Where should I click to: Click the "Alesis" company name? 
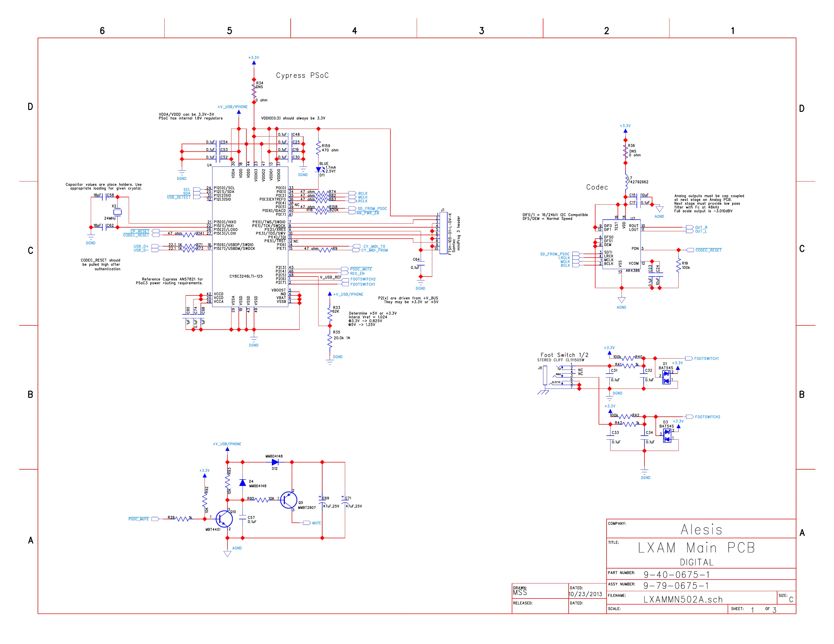702,530
